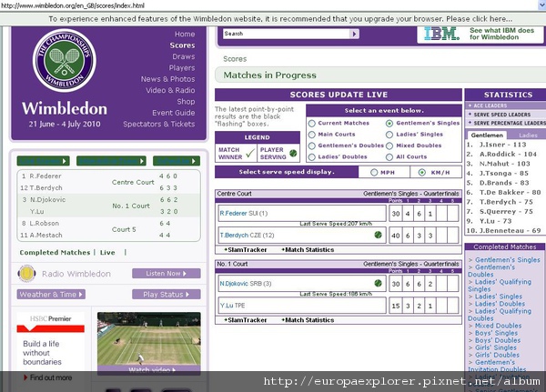Viewport: 546px width, 392px height.
Task: Click the Match Winner checkmark legend icon
Action: tap(249, 153)
